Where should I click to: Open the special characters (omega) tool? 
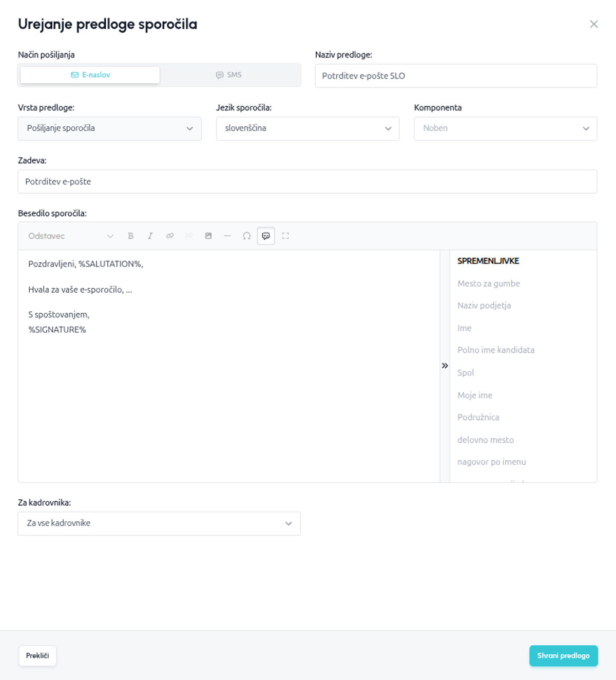(x=247, y=236)
